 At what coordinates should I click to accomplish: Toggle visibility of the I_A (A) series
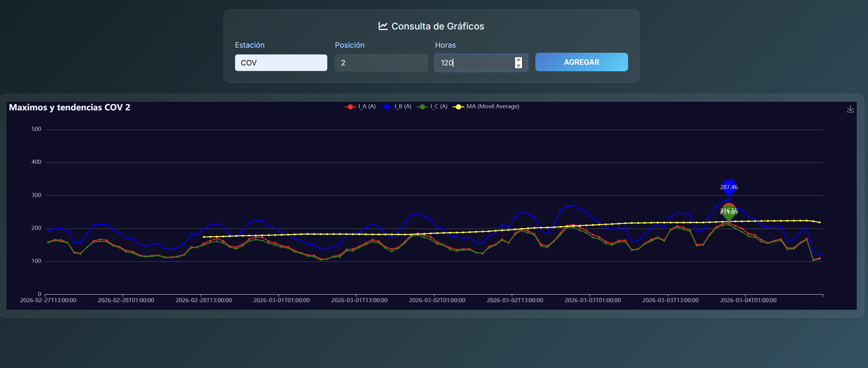(x=367, y=106)
